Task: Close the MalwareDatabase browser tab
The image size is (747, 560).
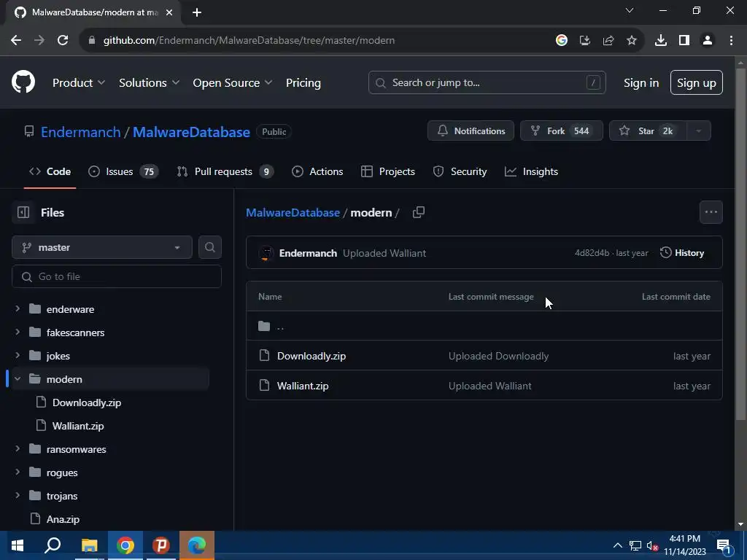Action: pos(169,12)
